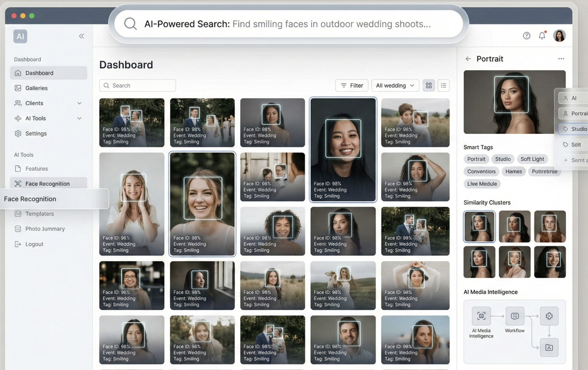The image size is (588, 370).
Task: Choose AI in the floating popup
Action: pos(573,98)
